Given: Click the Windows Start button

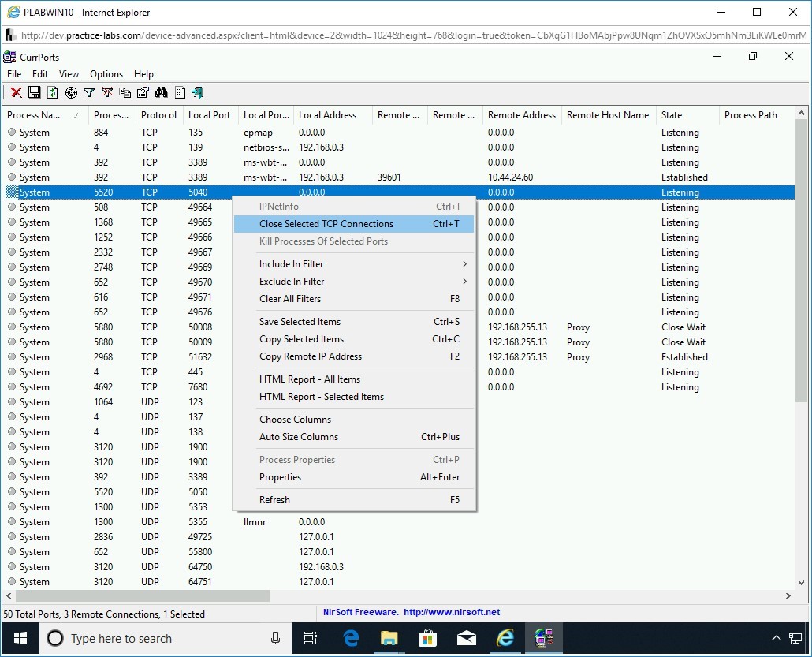Looking at the screenshot, I should (x=20, y=638).
